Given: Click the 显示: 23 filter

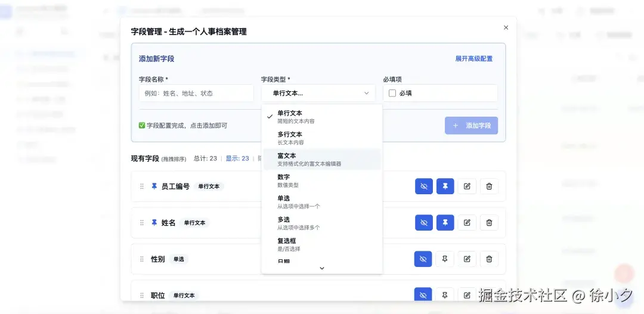Looking at the screenshot, I should coord(237,158).
